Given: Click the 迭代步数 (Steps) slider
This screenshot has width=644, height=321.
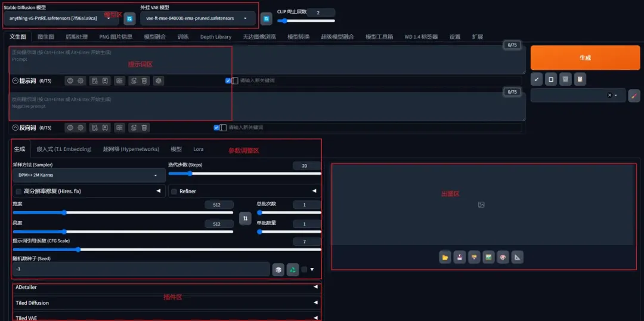Looking at the screenshot, I should (244, 174).
